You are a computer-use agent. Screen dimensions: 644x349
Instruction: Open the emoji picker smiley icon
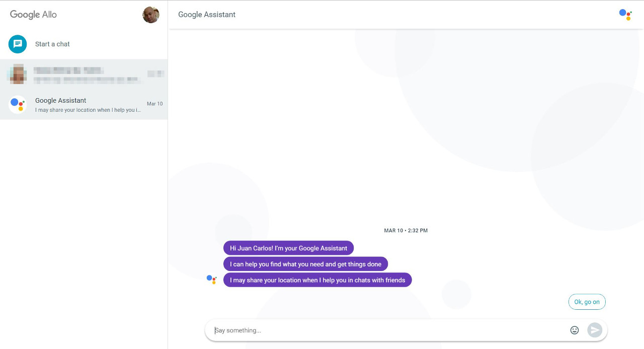click(575, 330)
